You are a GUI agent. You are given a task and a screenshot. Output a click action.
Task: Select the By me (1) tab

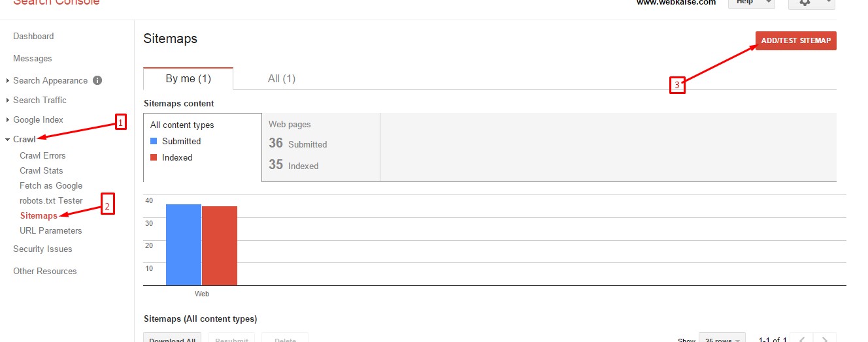(x=188, y=78)
